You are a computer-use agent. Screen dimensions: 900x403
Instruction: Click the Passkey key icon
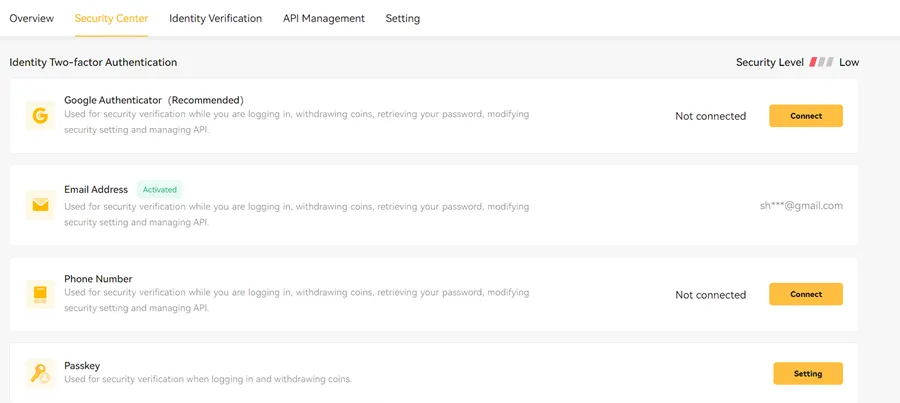40,374
